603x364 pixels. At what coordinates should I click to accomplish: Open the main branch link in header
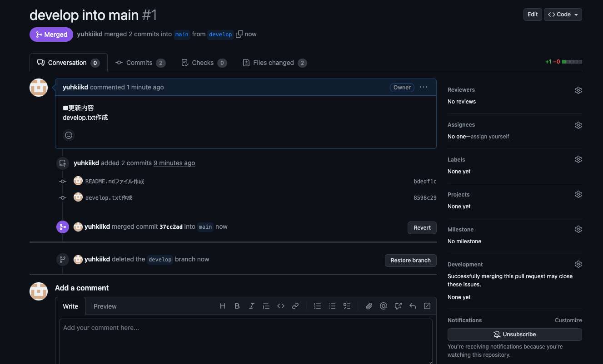click(x=182, y=34)
